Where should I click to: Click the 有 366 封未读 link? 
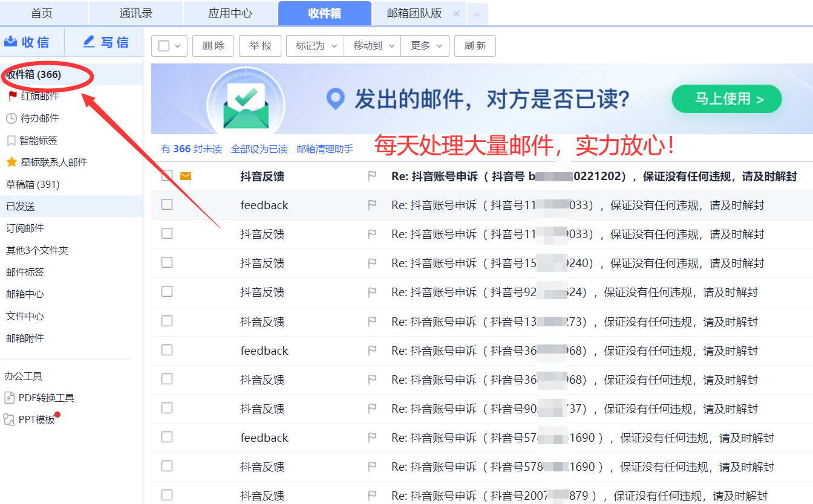point(191,149)
